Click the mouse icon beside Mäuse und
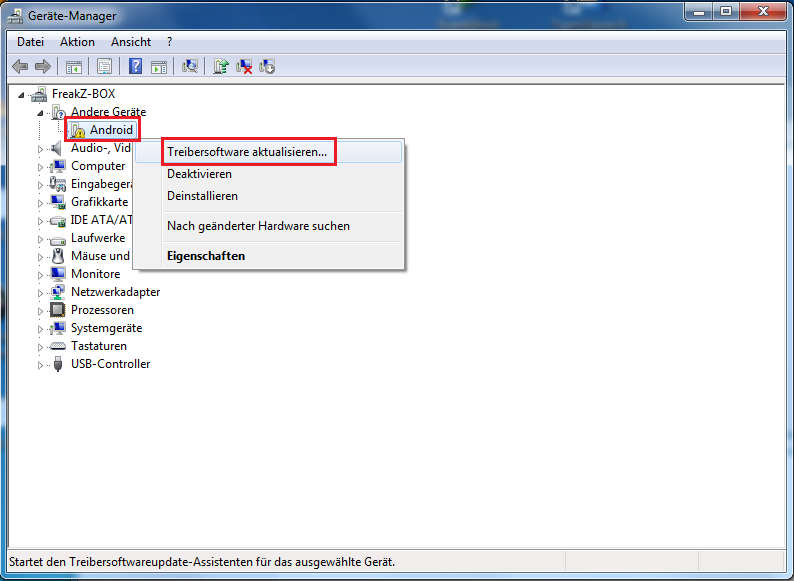 pos(58,256)
